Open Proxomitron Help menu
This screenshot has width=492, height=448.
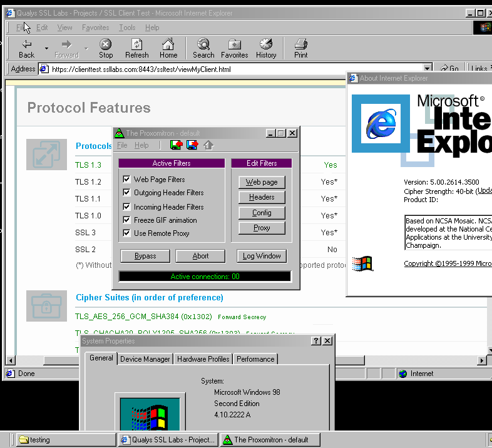click(x=141, y=145)
